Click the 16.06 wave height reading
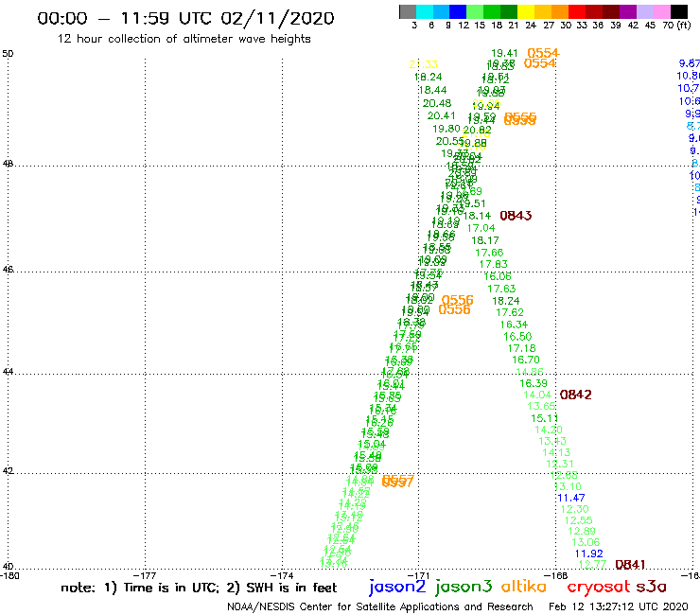This screenshot has height=615, width=700. pos(498,276)
